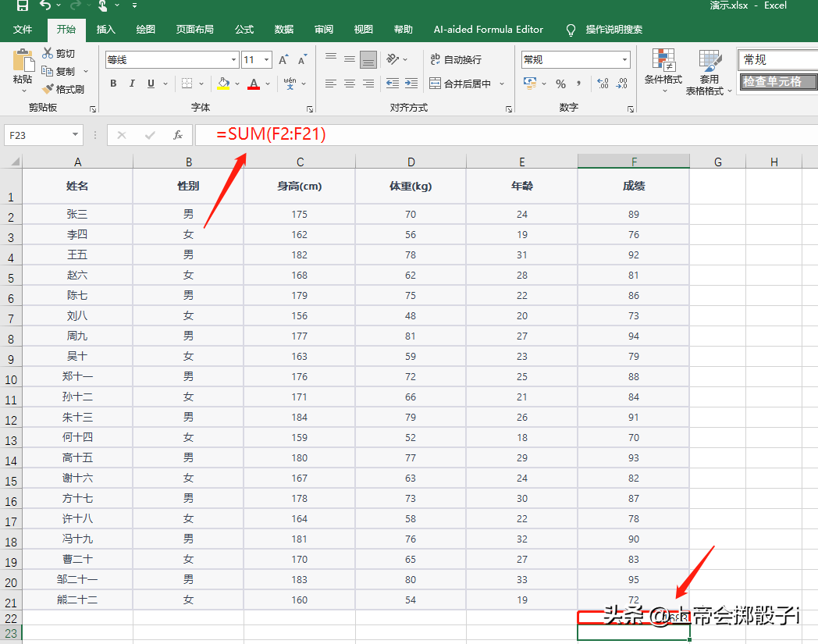Select the 常规 Normal cell style

tap(778, 59)
